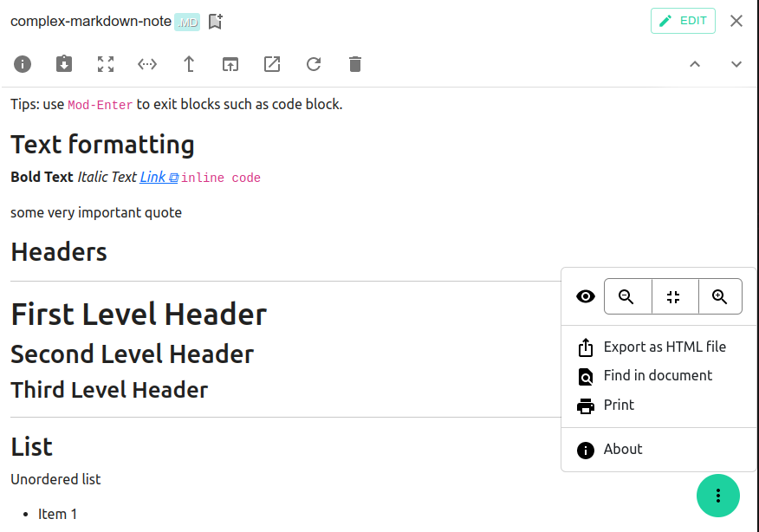Screen dimensions: 759x532
Task: Choose Export as HTML file
Action: click(x=663, y=347)
